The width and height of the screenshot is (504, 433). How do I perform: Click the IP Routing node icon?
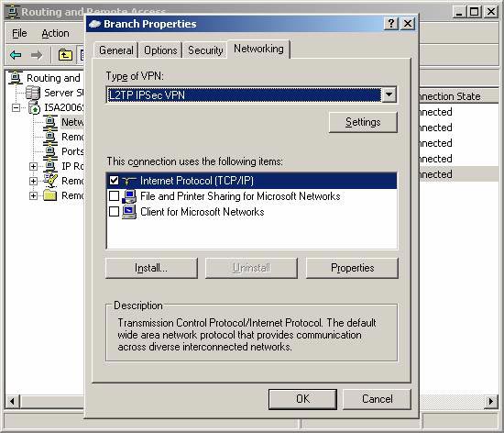[x=50, y=166]
